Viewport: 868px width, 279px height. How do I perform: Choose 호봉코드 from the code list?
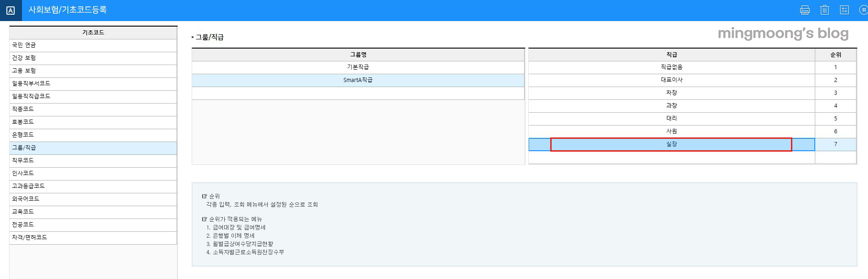[93, 122]
